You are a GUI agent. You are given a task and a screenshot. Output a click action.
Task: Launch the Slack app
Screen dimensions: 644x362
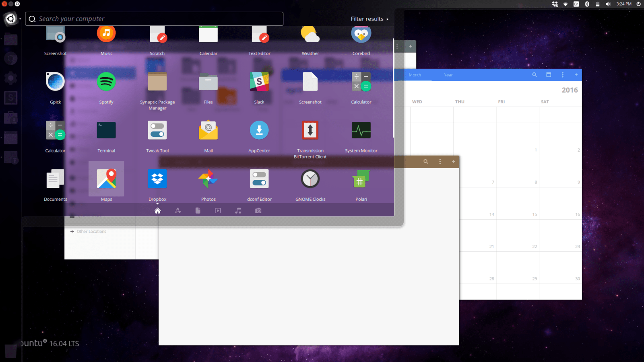point(259,81)
